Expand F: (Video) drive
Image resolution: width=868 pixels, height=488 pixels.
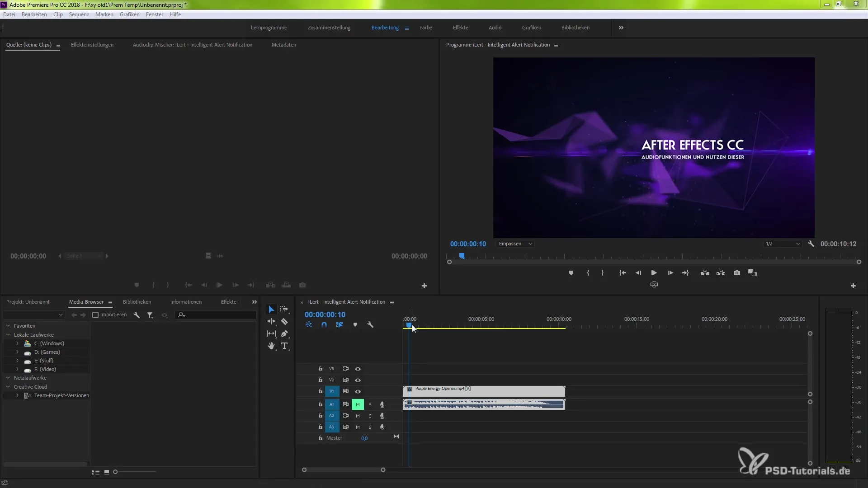click(x=17, y=369)
